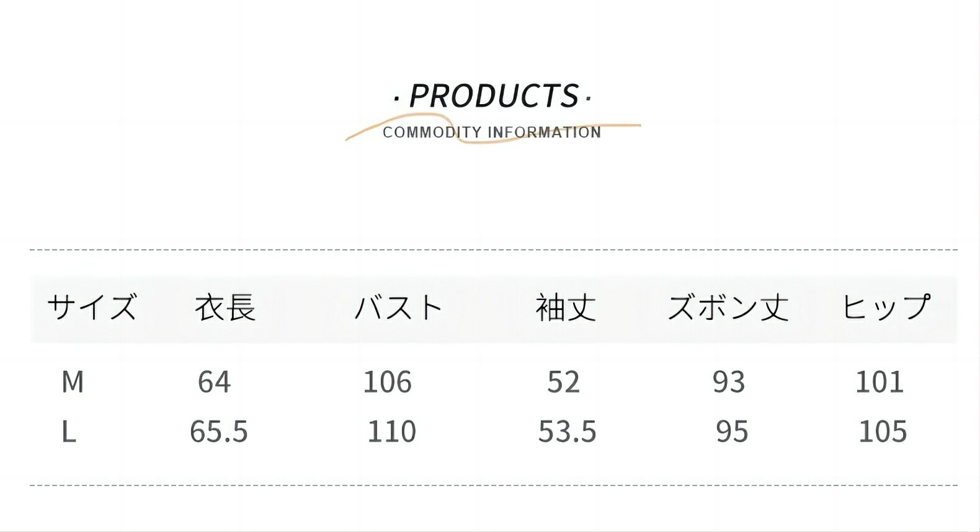
Task: Select the 110 bust value
Action: tap(391, 432)
